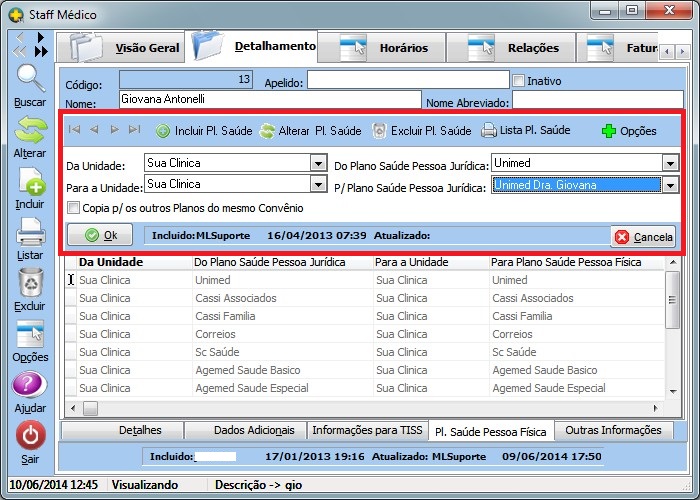Click the Listar printer icon
The height and width of the screenshot is (500, 700).
click(x=30, y=233)
